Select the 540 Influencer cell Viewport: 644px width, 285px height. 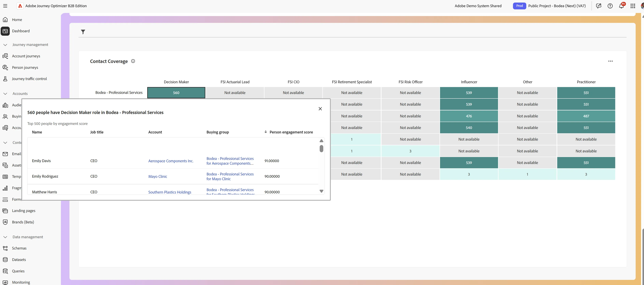tap(469, 127)
